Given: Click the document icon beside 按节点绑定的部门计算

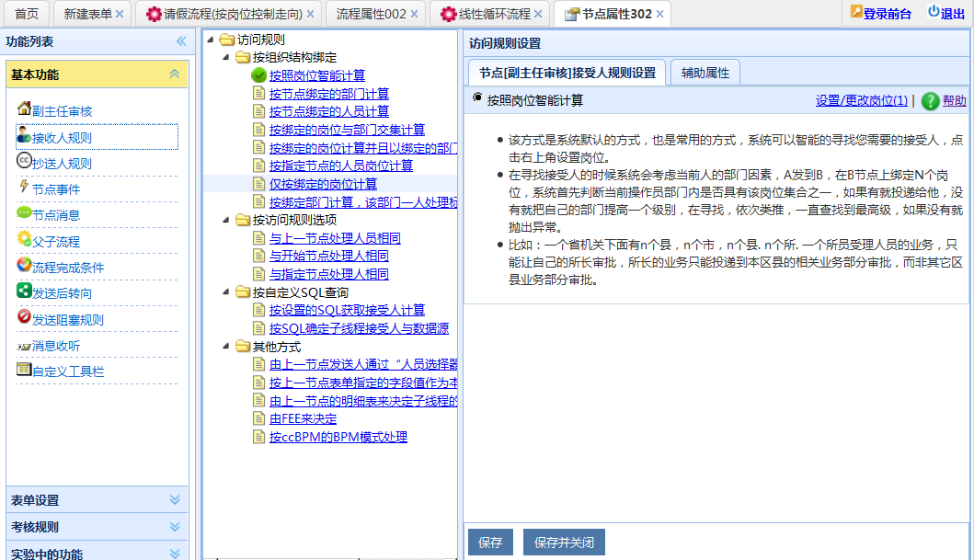Looking at the screenshot, I should [259, 93].
